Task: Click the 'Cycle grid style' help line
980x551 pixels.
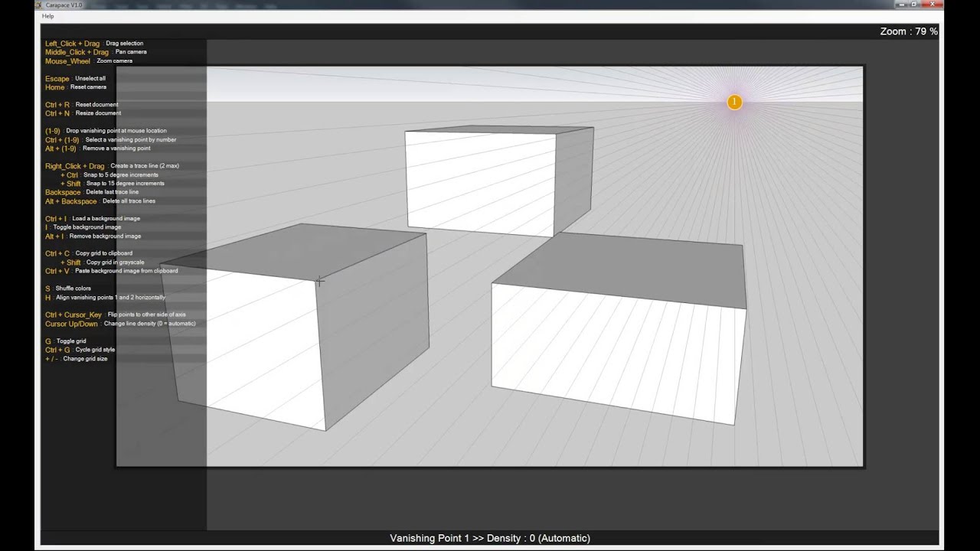Action: coord(95,350)
